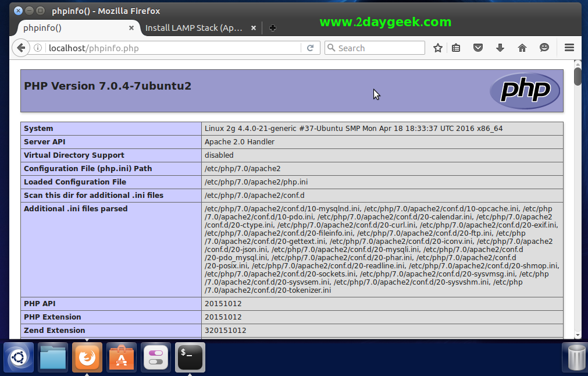Open the Trash icon in the dock

(576, 357)
